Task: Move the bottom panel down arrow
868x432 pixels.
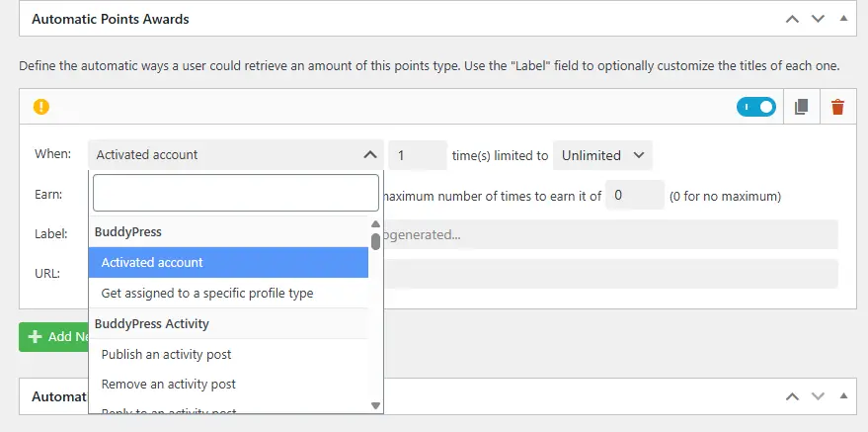Action: pos(818,396)
